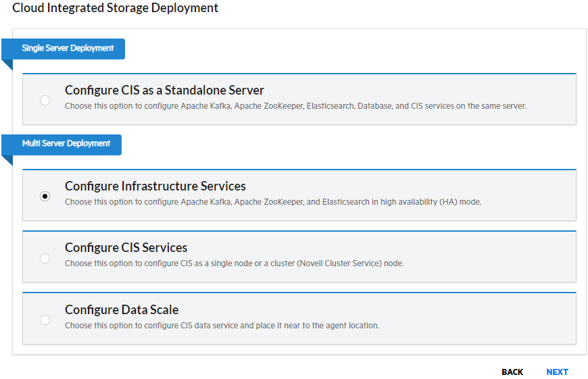Click the Novell Cluster Service description text

(x=234, y=263)
